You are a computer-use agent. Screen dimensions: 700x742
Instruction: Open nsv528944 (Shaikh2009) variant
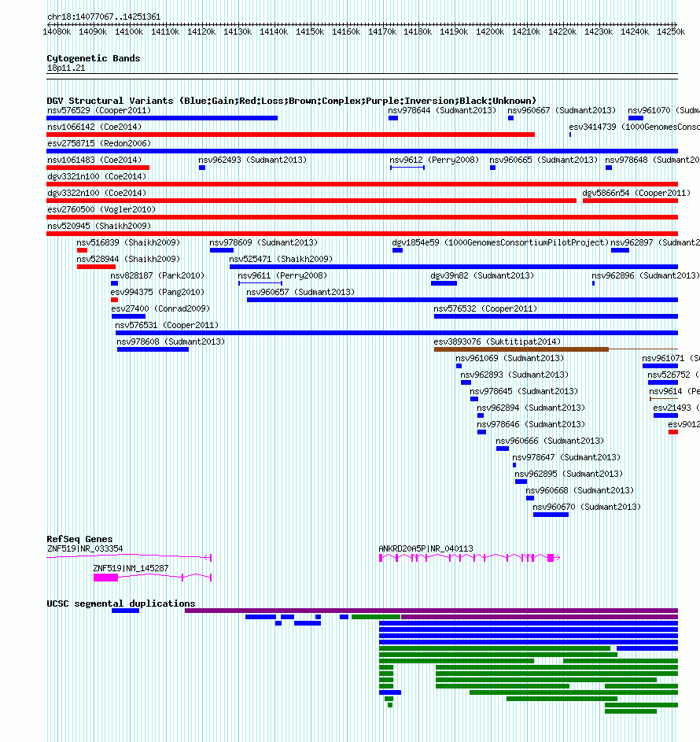click(128, 259)
